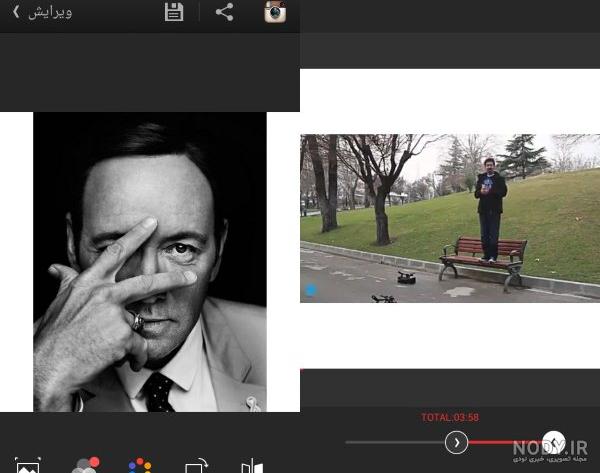Click the ویرایش title label
This screenshot has width=600, height=473.
click(50, 13)
